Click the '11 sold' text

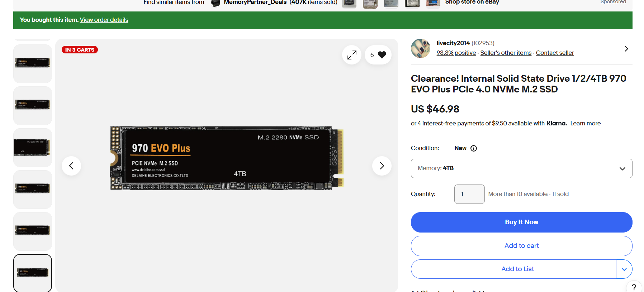(560, 194)
